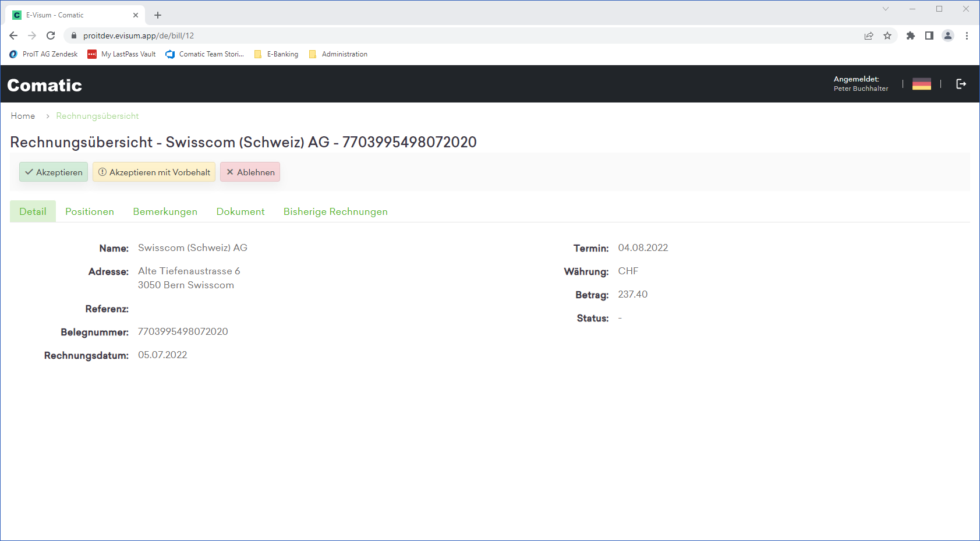Open Comatic Team Stori... bookmark
Viewport: 980px width, 541px height.
click(204, 54)
